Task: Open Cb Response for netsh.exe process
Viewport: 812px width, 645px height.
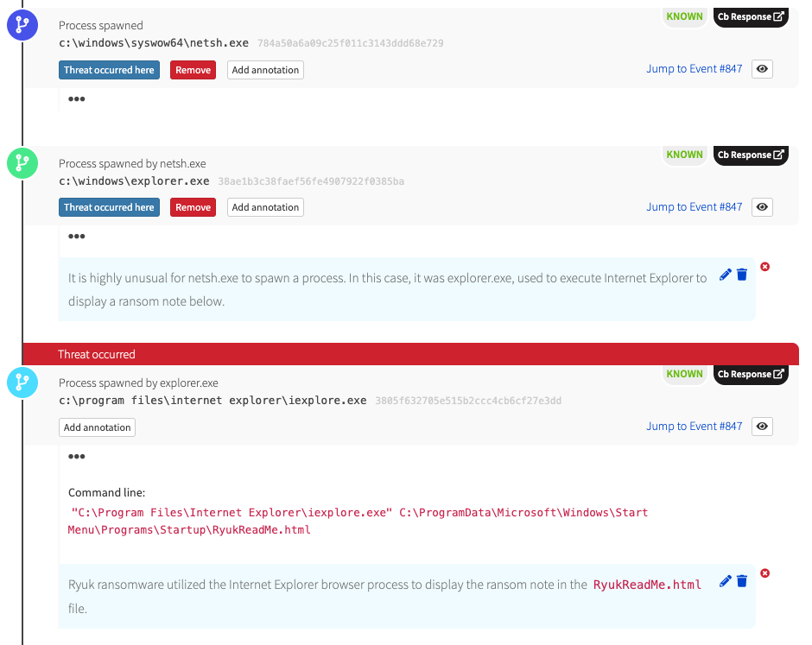Action: click(x=751, y=16)
